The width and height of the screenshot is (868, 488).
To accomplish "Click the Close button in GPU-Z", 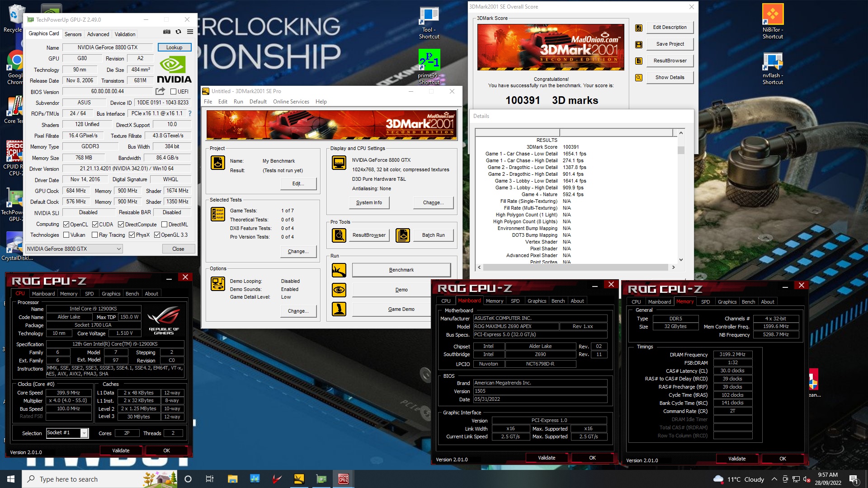I will click(178, 249).
